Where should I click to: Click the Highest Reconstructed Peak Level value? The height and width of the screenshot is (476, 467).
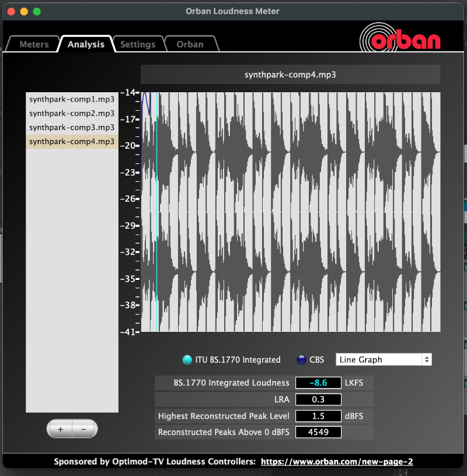pyautogui.click(x=318, y=416)
